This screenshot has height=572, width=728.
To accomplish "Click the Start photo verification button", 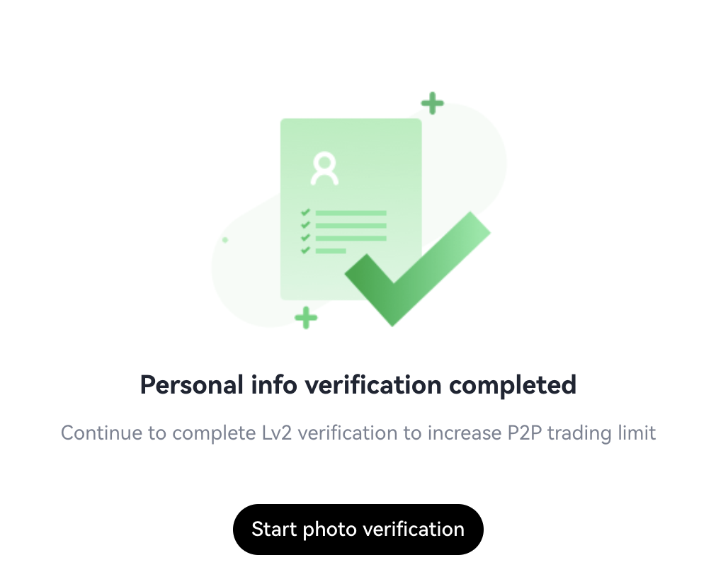I will coord(358,530).
